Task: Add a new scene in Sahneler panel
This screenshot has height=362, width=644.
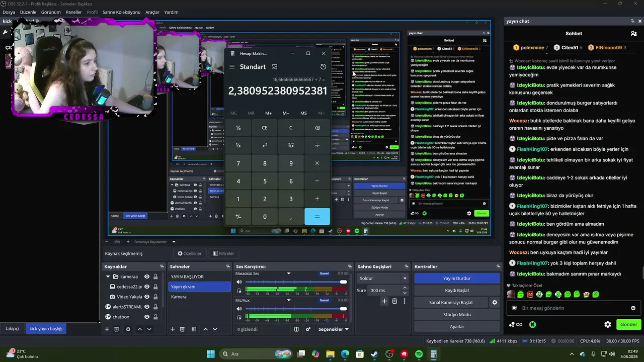Action: (173, 329)
